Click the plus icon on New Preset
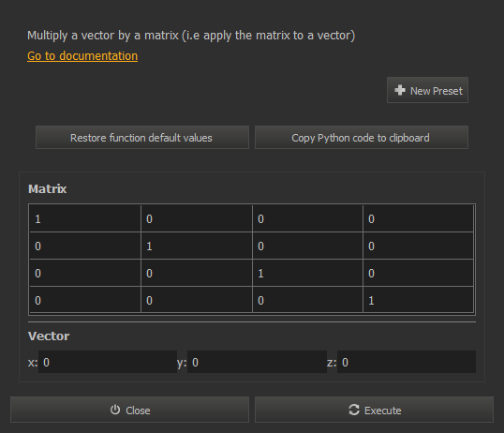The image size is (504, 433). click(x=400, y=90)
